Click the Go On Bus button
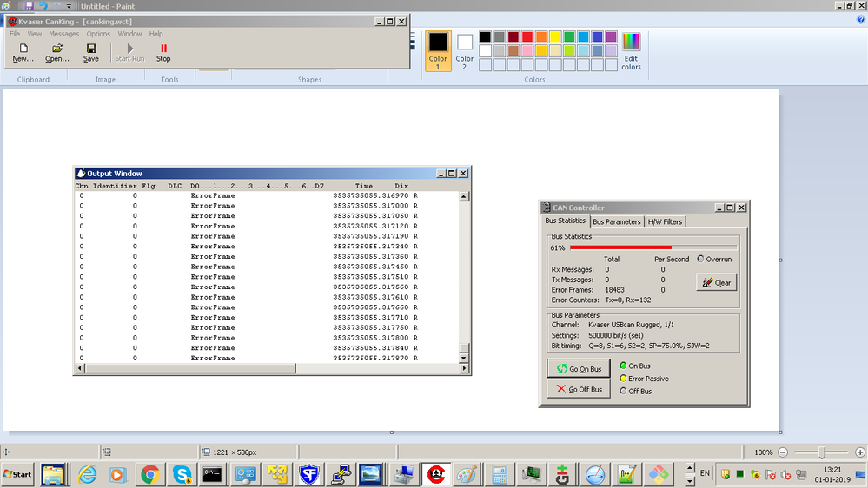 point(579,368)
